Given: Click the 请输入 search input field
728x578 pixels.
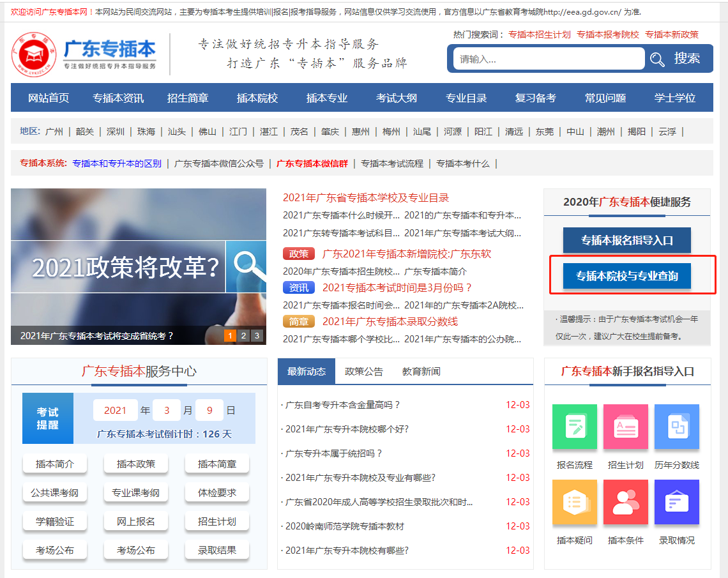Looking at the screenshot, I should click(x=548, y=59).
